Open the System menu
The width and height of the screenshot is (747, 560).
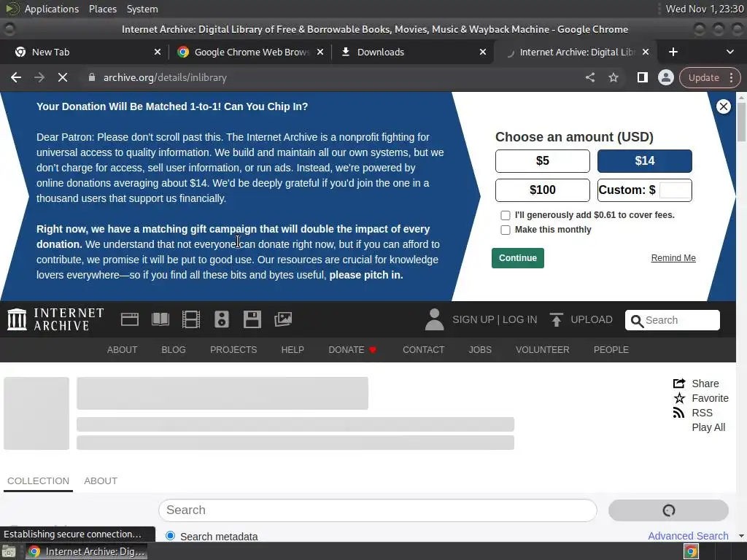click(142, 9)
